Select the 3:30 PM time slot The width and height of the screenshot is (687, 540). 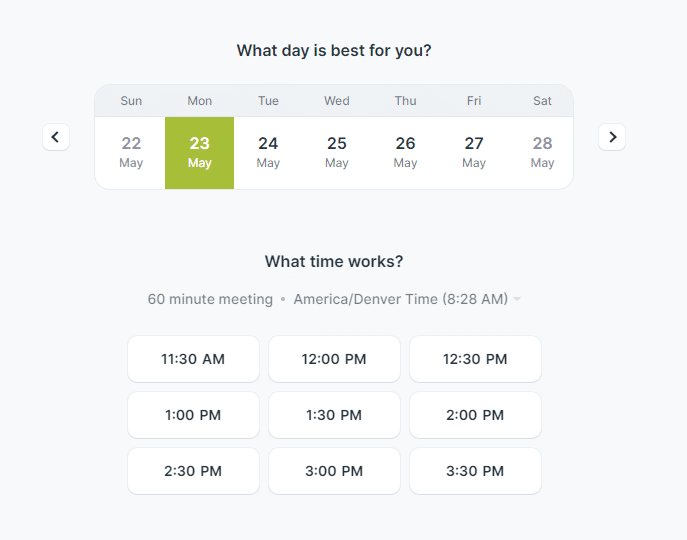pyautogui.click(x=475, y=471)
